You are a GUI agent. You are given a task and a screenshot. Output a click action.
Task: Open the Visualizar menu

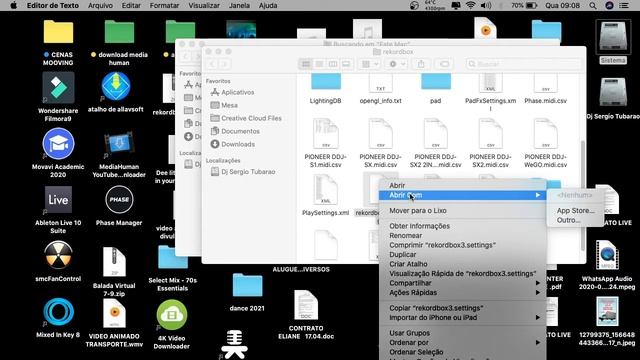click(204, 5)
